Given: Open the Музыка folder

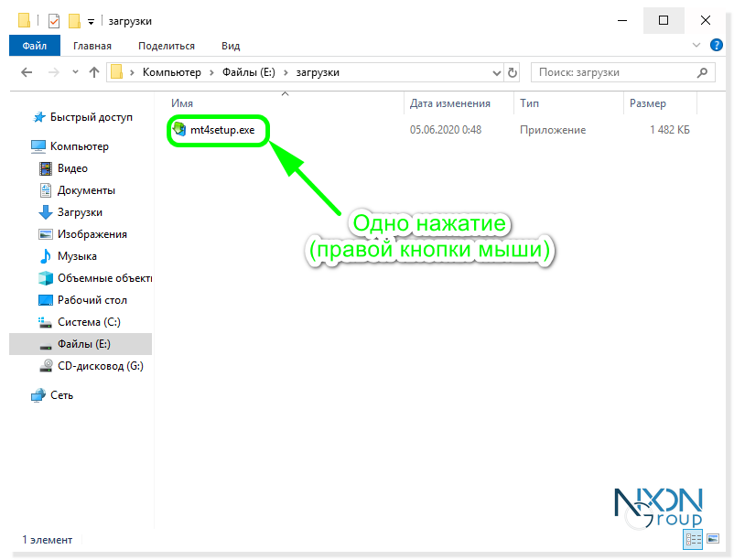Looking at the screenshot, I should click(x=77, y=256).
